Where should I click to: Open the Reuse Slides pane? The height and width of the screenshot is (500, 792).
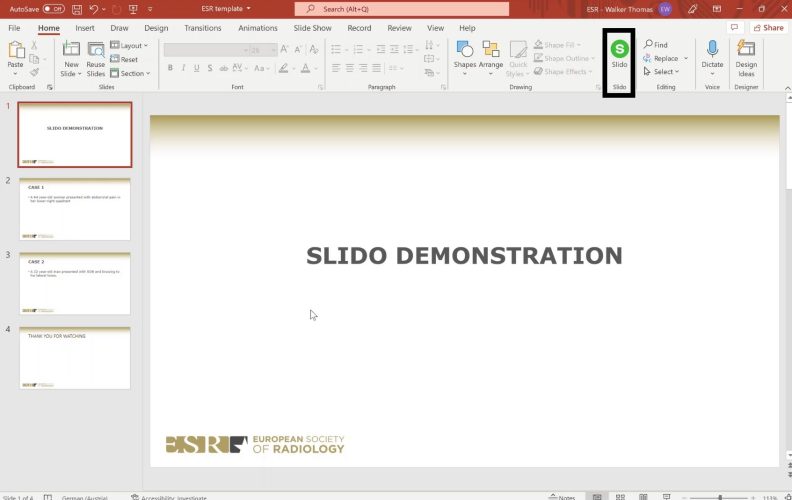(x=95, y=59)
